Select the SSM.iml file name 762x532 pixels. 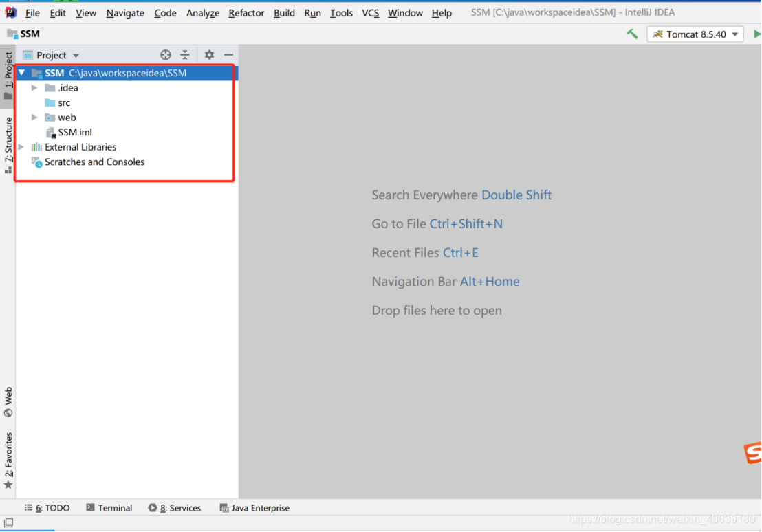(75, 132)
